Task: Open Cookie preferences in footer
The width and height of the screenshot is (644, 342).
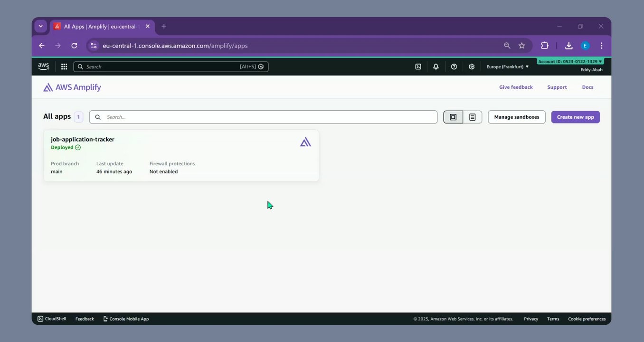Action: (x=587, y=319)
